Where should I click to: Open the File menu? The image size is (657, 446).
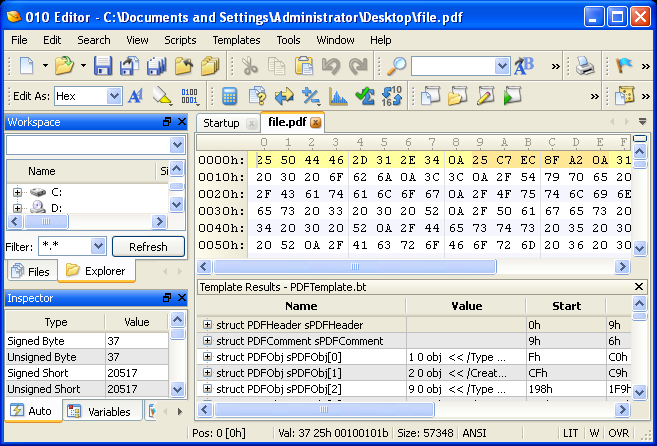(x=19, y=40)
